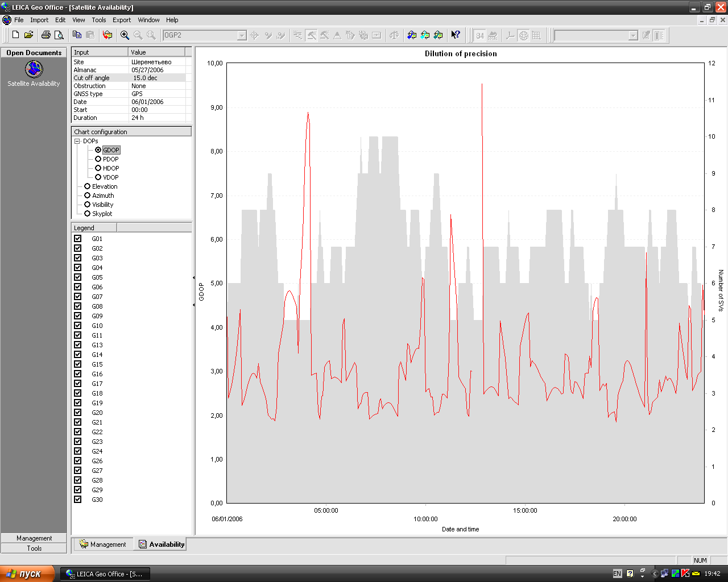Select the PDOP radio button
The image size is (728, 582).
click(x=98, y=159)
